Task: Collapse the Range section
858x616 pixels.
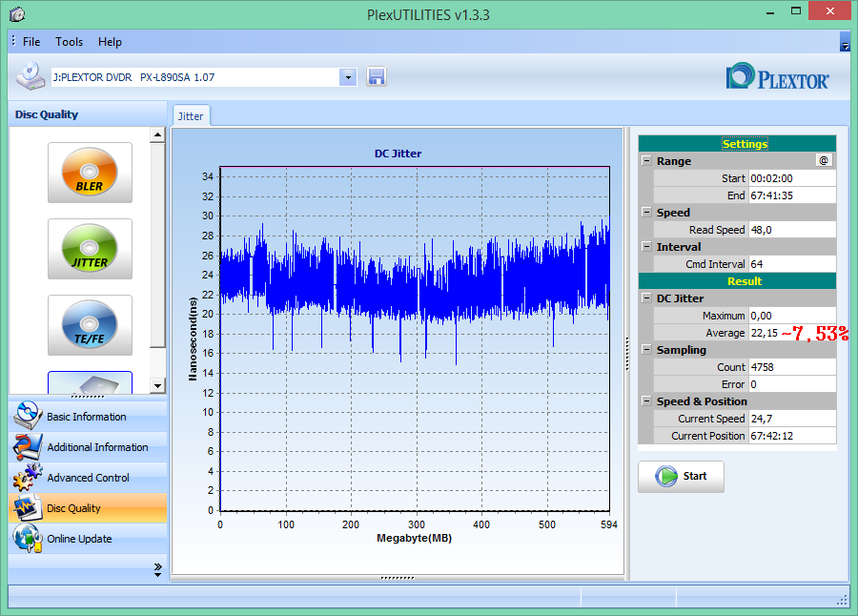Action: coord(646,161)
